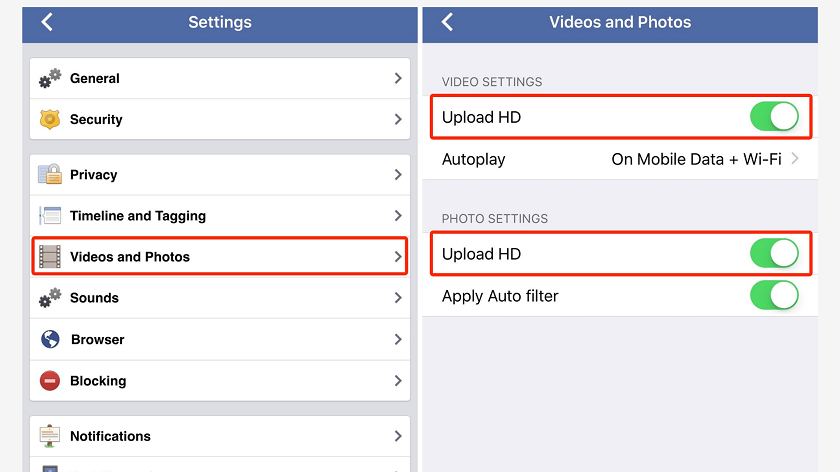Click the Browser globe icon
Image resolution: width=840 pixels, height=472 pixels.
tap(50, 340)
